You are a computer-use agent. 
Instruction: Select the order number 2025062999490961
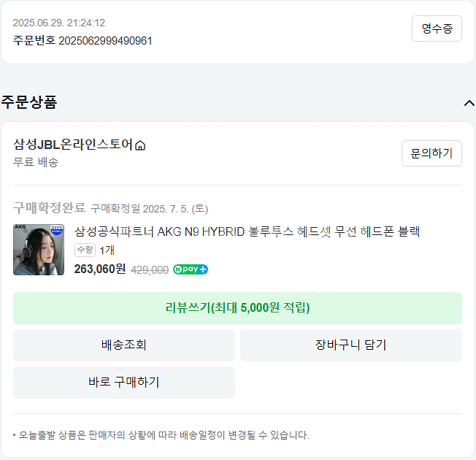tap(105, 41)
